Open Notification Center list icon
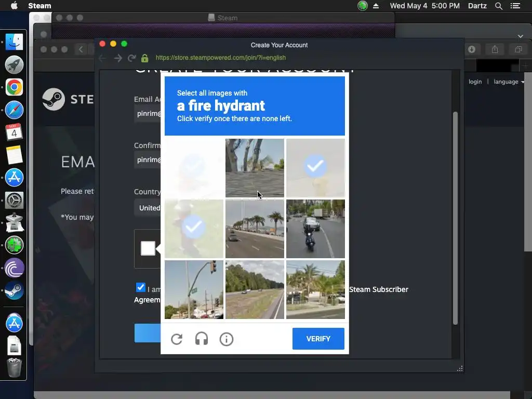The height and width of the screenshot is (399, 532). click(515, 6)
